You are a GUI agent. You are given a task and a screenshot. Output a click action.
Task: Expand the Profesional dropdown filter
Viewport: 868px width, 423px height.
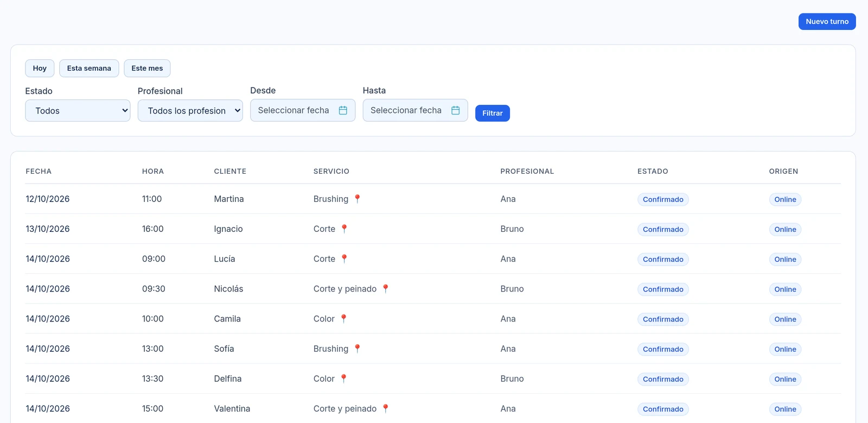[190, 111]
